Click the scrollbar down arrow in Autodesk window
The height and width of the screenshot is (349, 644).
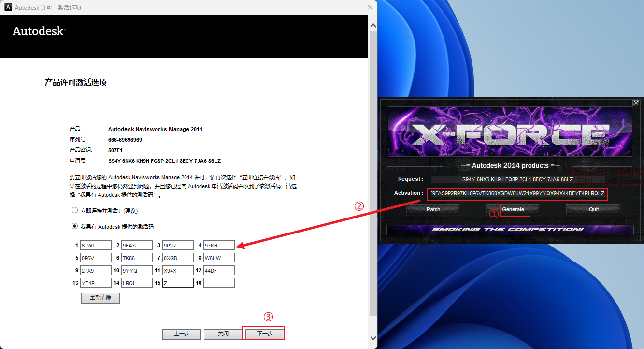(x=372, y=338)
